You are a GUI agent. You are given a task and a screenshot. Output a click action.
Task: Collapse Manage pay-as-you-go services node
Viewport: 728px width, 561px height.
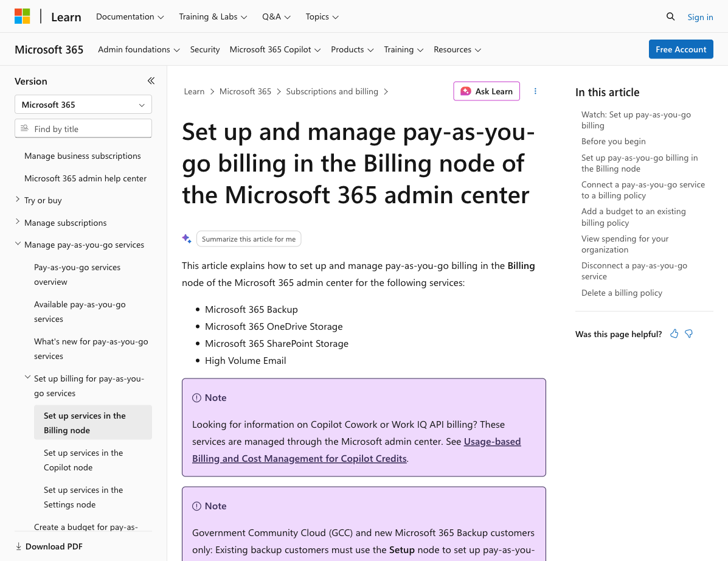pyautogui.click(x=18, y=244)
